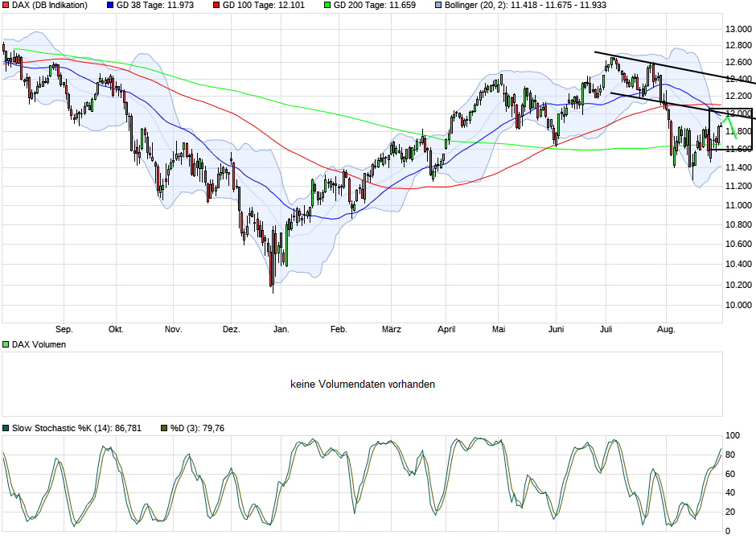
Task: Click the 'Aug.' month axis label
Action: (666, 329)
